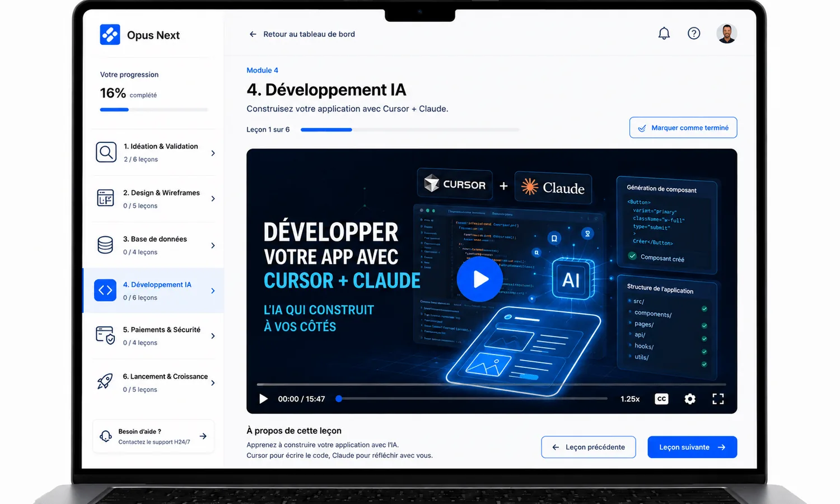Expand module 3 Base de données chevron

(213, 245)
